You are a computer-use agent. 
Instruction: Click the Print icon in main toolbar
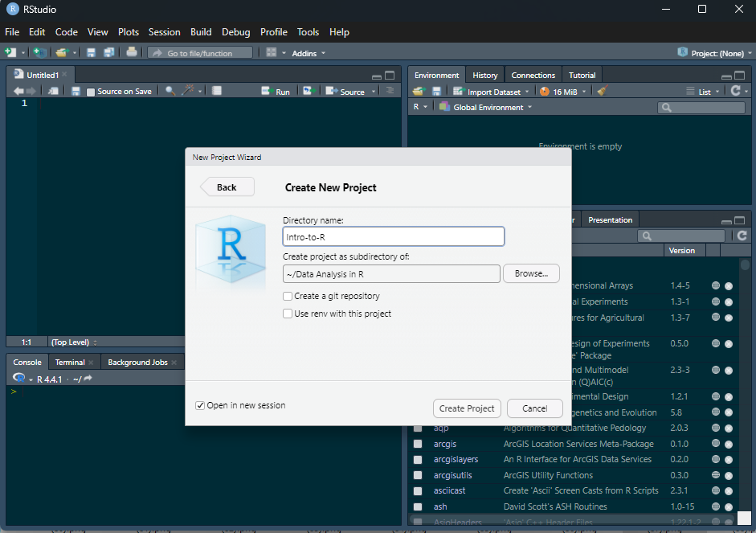(132, 52)
